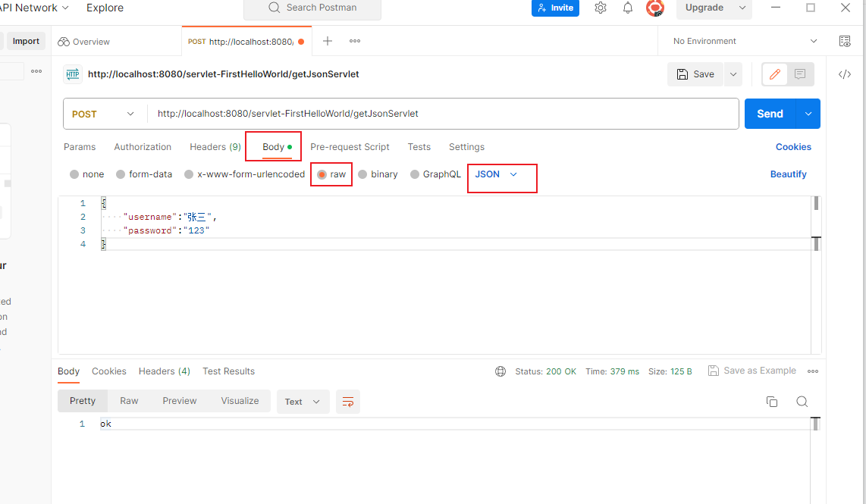The width and height of the screenshot is (866, 504).
Task: Open the No Environment selector
Action: [x=745, y=41]
